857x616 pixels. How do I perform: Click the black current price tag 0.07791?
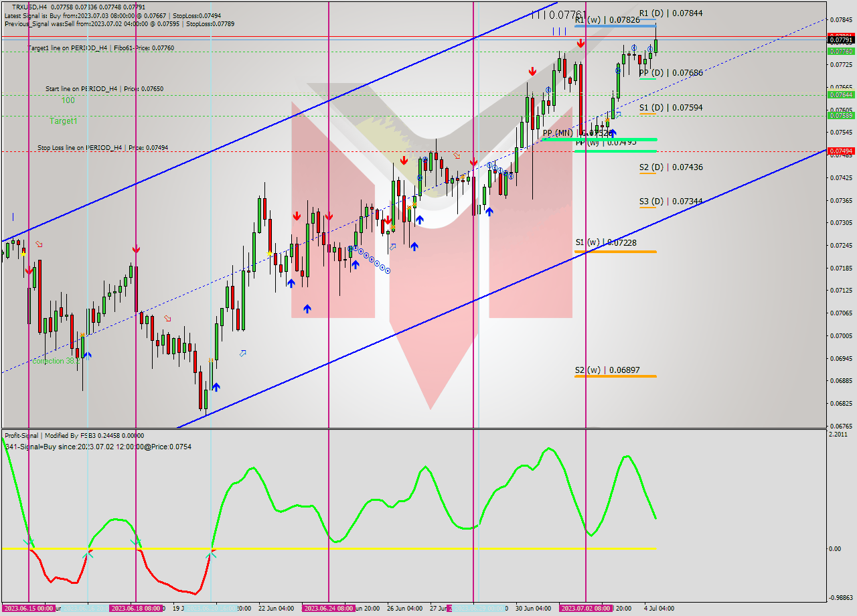point(841,40)
